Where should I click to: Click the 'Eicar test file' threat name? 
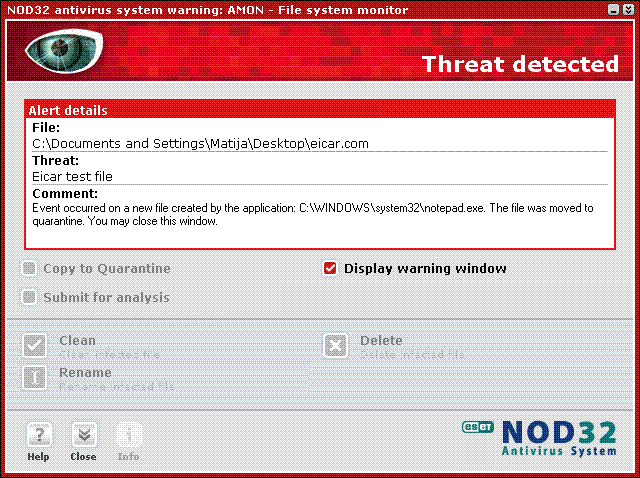tap(72, 176)
